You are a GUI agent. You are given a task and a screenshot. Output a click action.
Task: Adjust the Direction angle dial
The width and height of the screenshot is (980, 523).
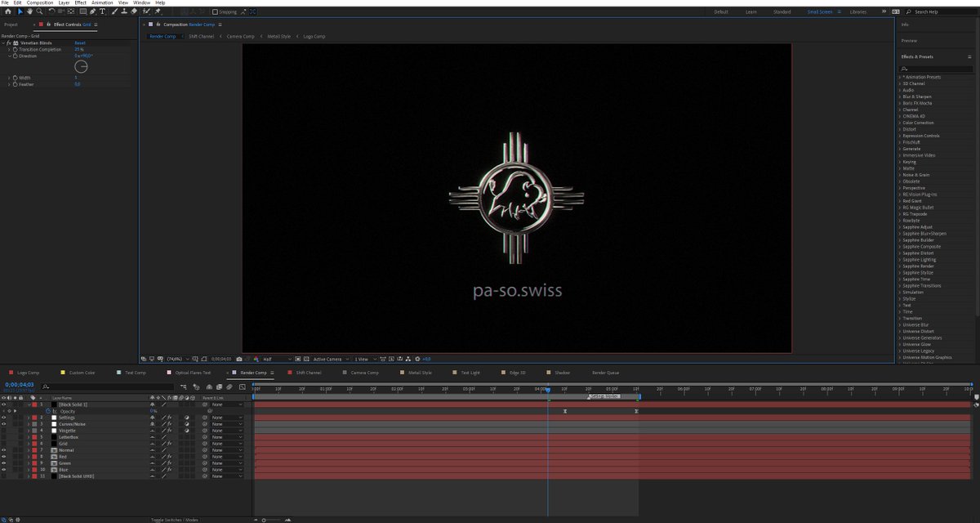pyautogui.click(x=81, y=66)
